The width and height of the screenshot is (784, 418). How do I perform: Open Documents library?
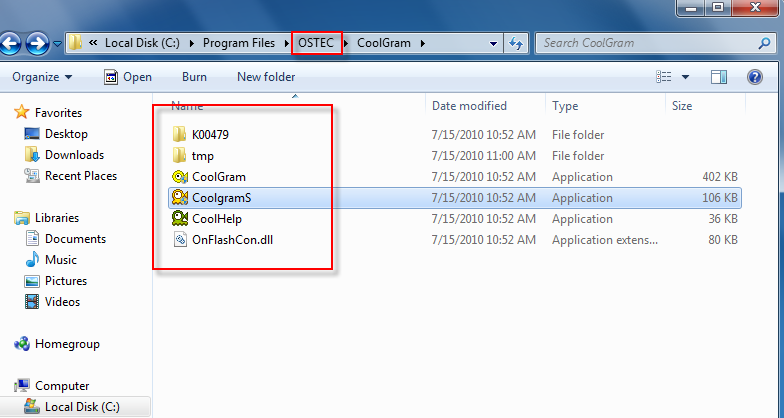(76, 239)
